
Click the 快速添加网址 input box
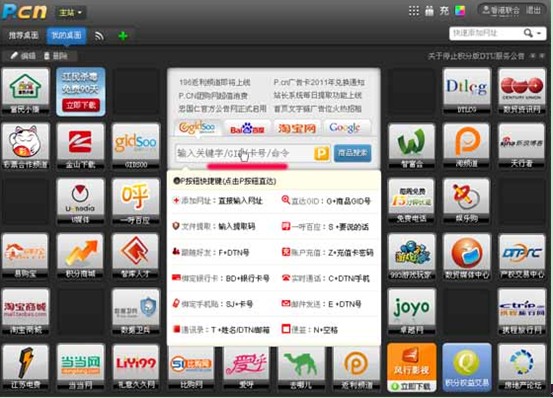tap(486, 33)
